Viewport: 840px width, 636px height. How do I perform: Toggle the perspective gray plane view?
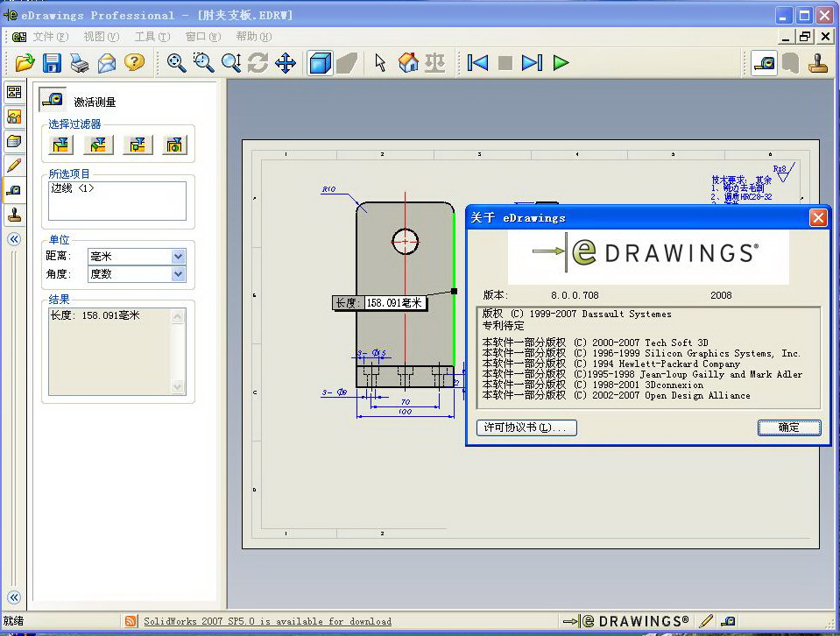[347, 63]
